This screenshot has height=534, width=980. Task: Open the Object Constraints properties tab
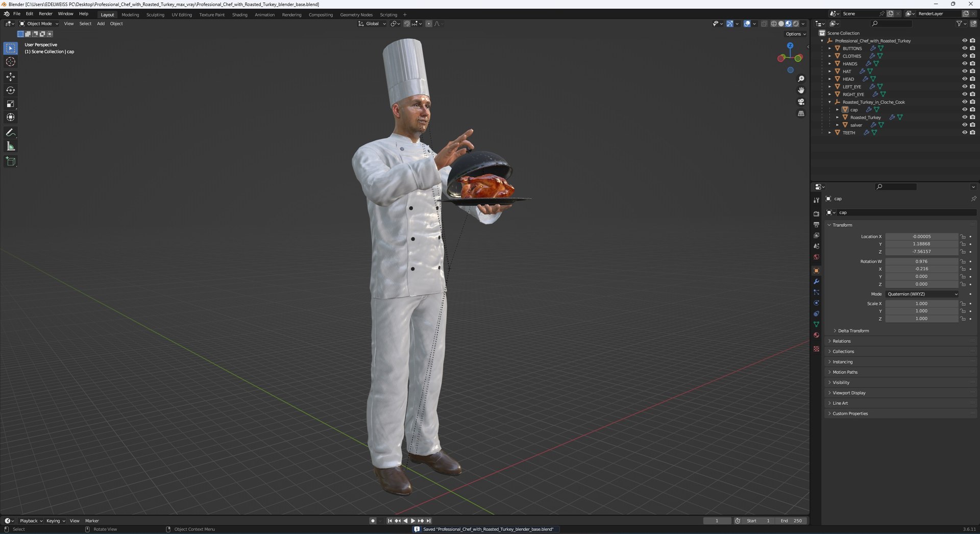pyautogui.click(x=816, y=313)
